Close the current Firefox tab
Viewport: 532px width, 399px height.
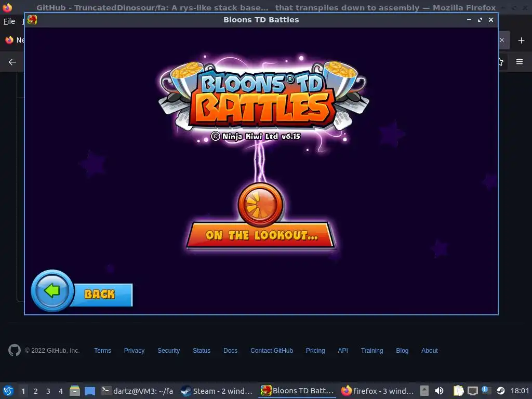click(x=502, y=40)
